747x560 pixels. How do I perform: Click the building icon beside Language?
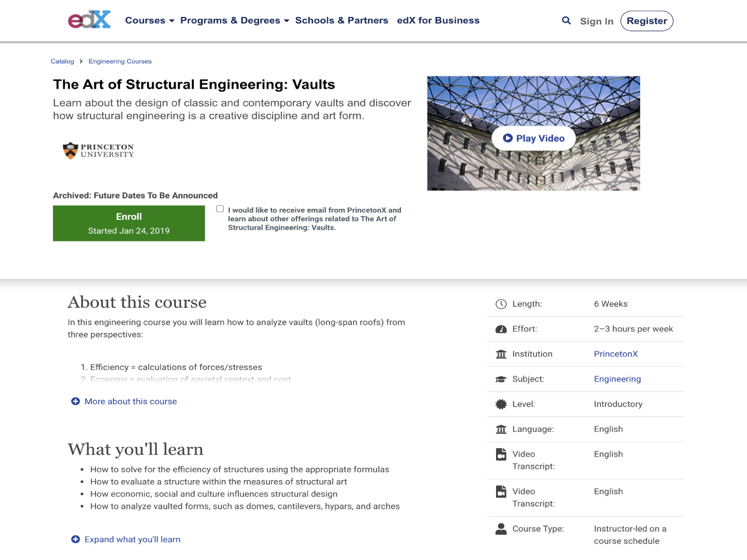point(501,429)
